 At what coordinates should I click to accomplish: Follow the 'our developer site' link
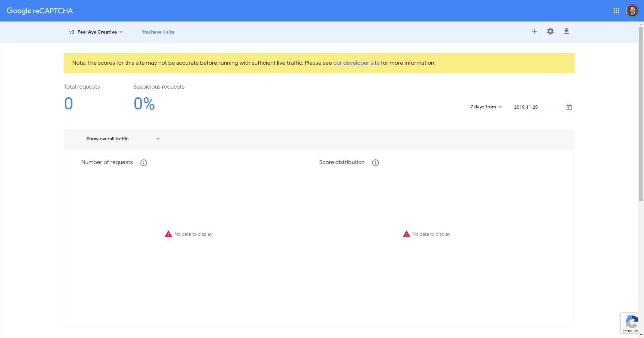point(356,63)
